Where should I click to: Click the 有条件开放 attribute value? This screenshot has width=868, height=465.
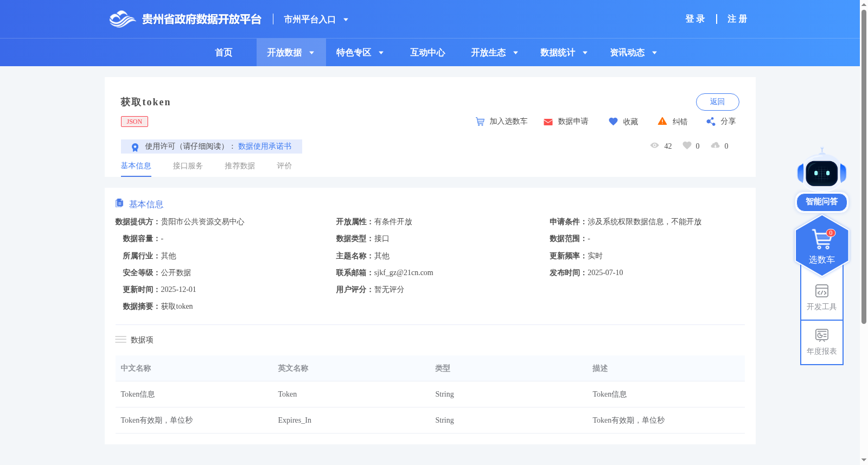[393, 222]
